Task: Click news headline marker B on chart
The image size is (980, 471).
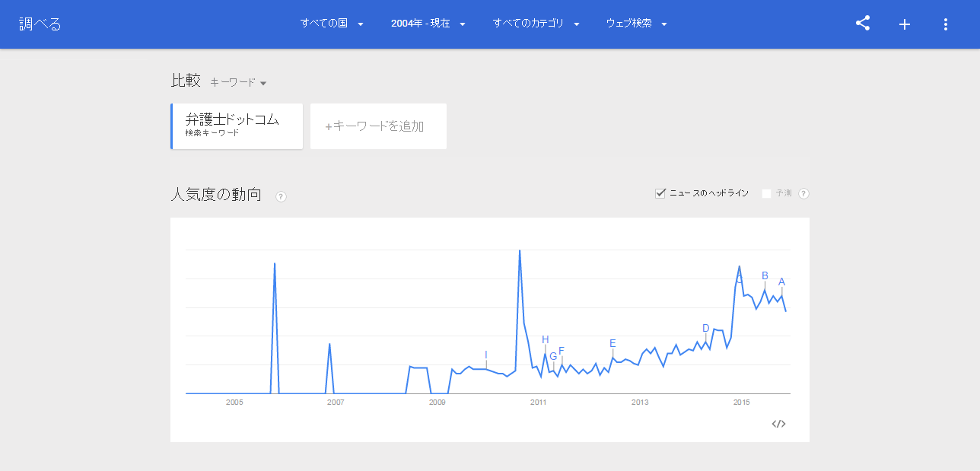Action: 765,276
